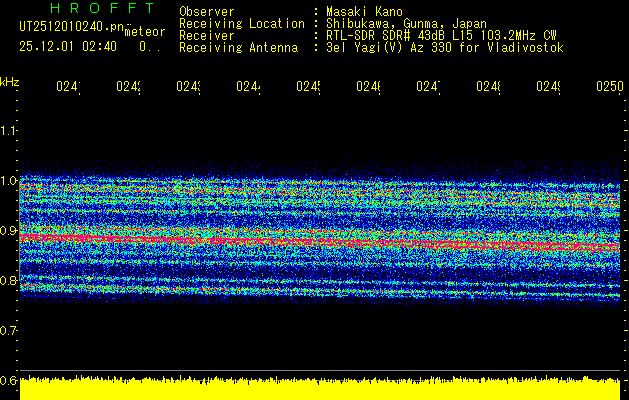Click the 1.0 frequency axis tick
Screen dimensions: 629x400
[x=9, y=180]
